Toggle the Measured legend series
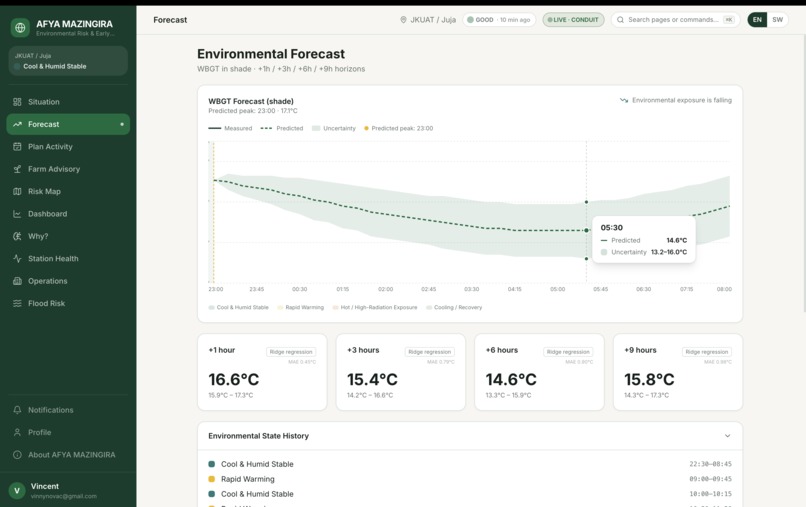Viewport: 806px width, 507px height. (x=230, y=128)
